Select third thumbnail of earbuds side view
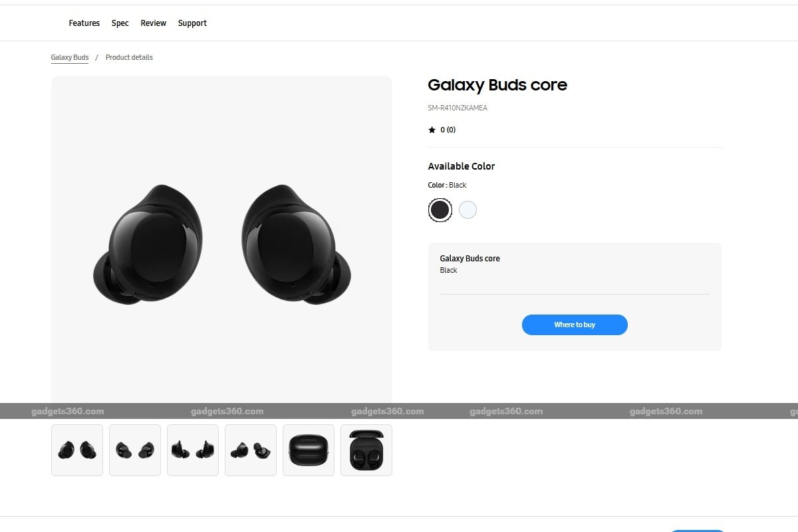This screenshot has width=798, height=532. [x=193, y=450]
